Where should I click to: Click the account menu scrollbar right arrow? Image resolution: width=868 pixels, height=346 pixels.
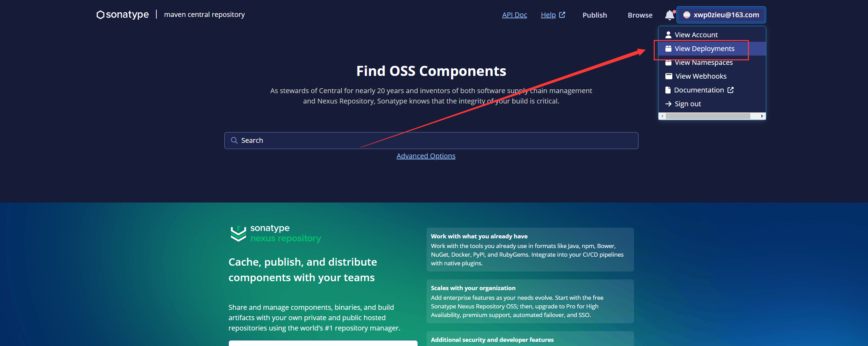(762, 116)
